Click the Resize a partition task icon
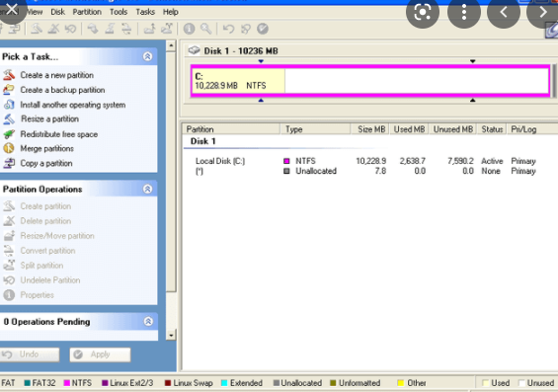This screenshot has width=558, height=392. click(x=9, y=119)
